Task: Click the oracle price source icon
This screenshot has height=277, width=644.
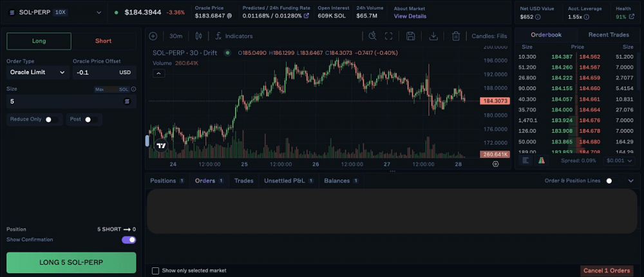Action: (x=229, y=16)
